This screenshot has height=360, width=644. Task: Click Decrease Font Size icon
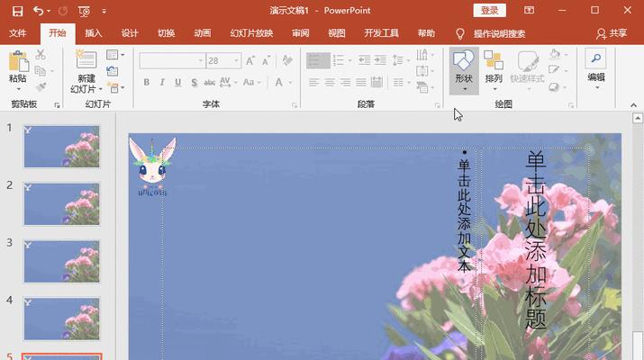click(266, 61)
